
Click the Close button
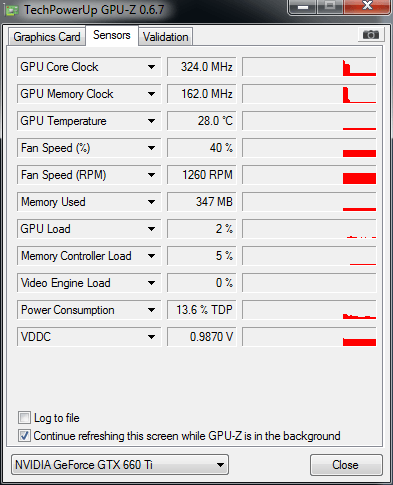(346, 465)
